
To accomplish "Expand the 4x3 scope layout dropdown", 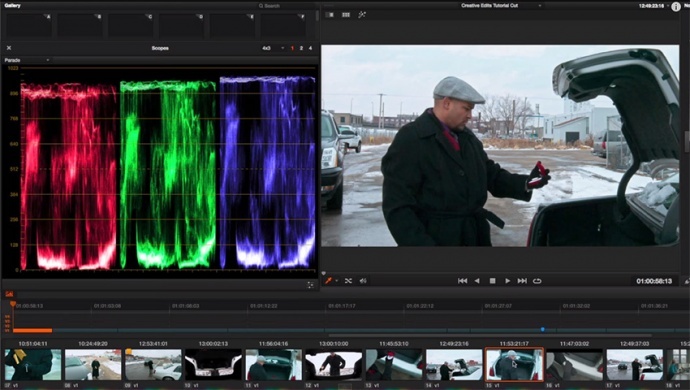I will tap(272, 48).
